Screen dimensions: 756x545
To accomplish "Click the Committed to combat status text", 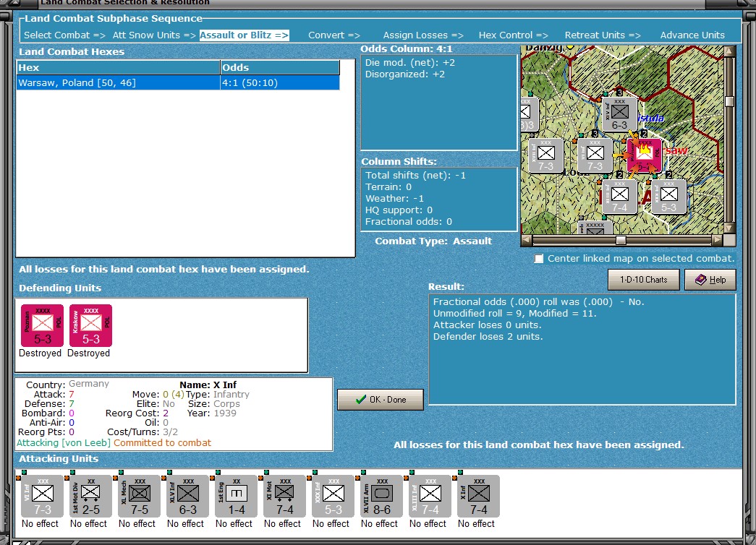I will [163, 443].
